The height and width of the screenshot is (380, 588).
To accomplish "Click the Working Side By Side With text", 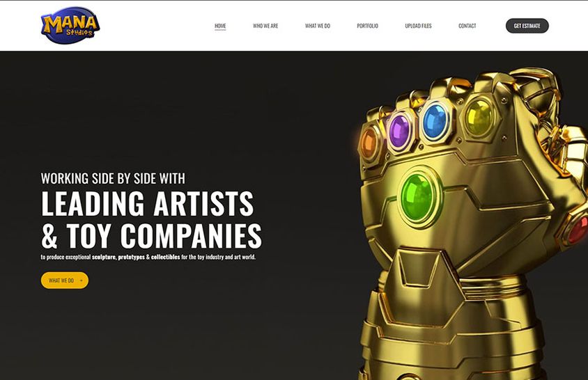I will (x=113, y=178).
